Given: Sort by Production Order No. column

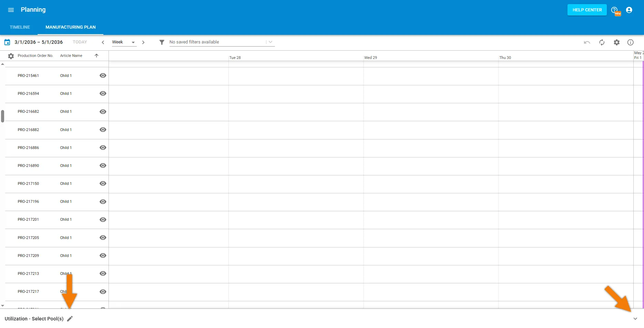Looking at the screenshot, I should 35,56.
